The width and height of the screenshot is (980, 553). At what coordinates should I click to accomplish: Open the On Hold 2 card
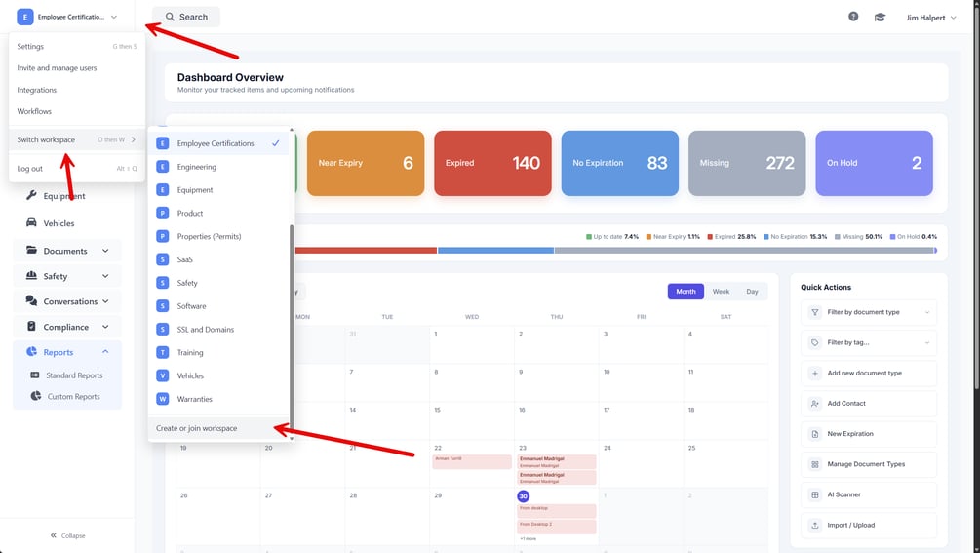[x=874, y=163]
